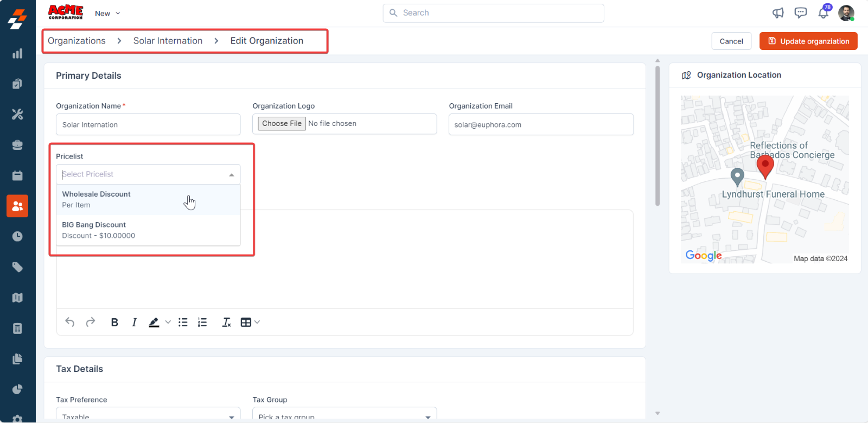The height and width of the screenshot is (423, 868).
Task: Select the BIG Bang Discount pricelist option
Action: click(x=148, y=230)
